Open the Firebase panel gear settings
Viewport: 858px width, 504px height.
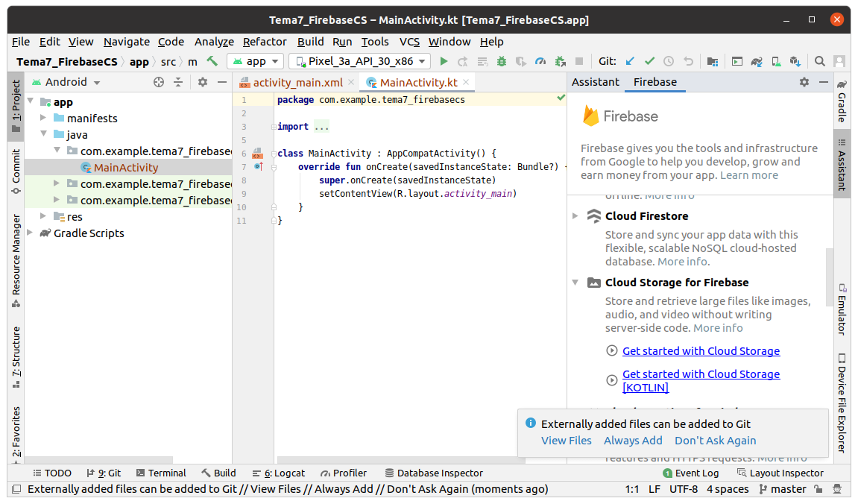[804, 82]
